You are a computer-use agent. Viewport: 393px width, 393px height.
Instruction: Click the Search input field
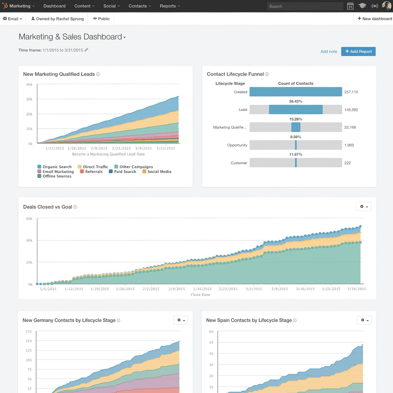click(305, 6)
